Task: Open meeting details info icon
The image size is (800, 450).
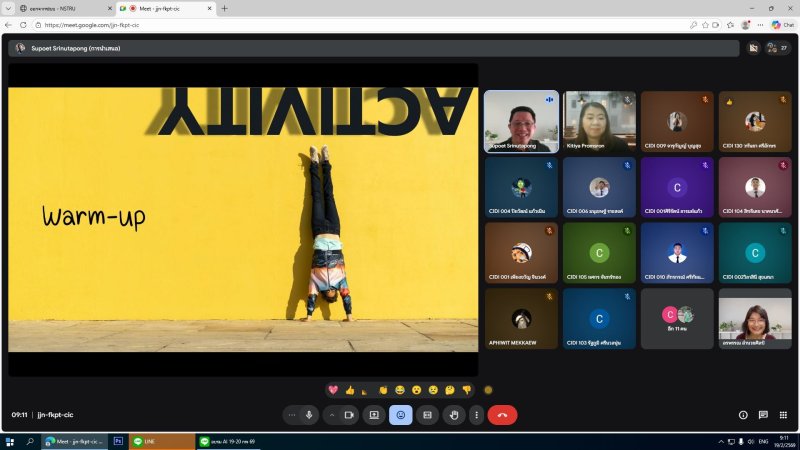Action: coord(742,414)
